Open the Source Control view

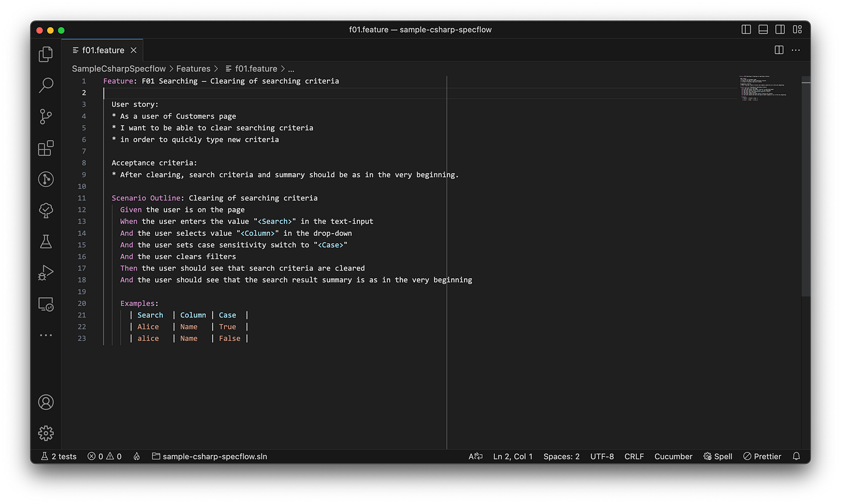(46, 116)
